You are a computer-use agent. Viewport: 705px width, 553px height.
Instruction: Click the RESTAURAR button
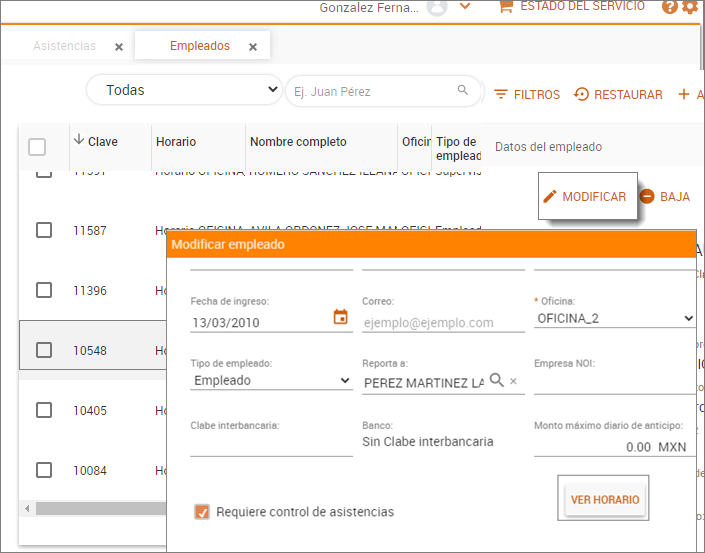[618, 95]
